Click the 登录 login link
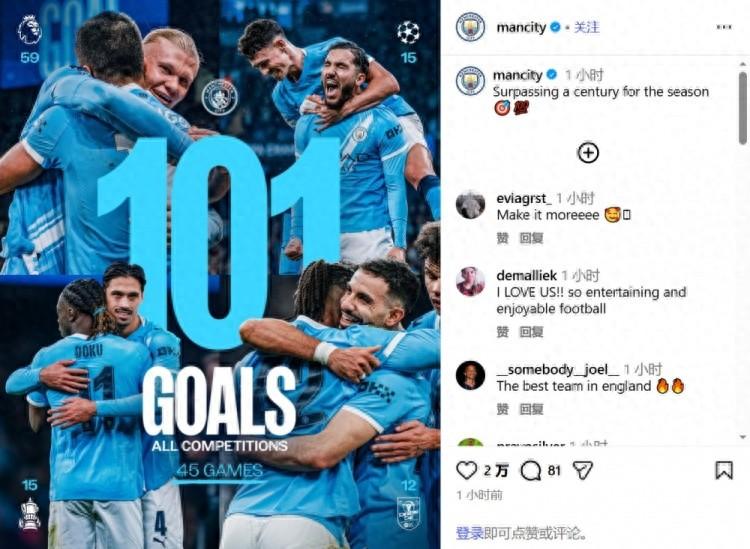Viewport: 750px width, 549px height. pyautogui.click(x=469, y=532)
